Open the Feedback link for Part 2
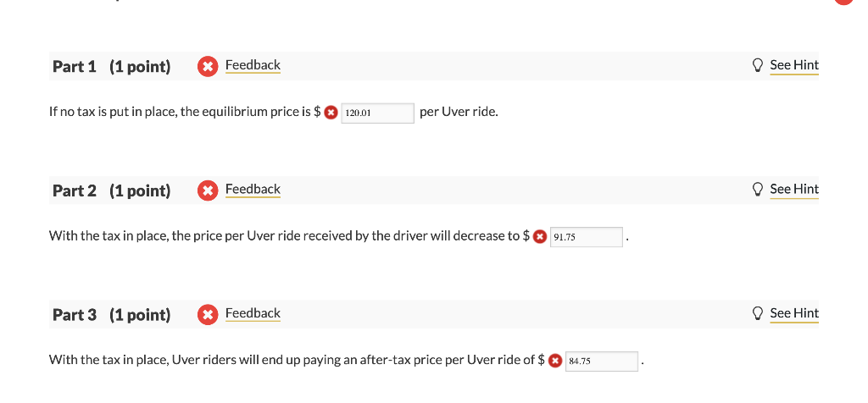This screenshot has height=403, width=868. 253,189
